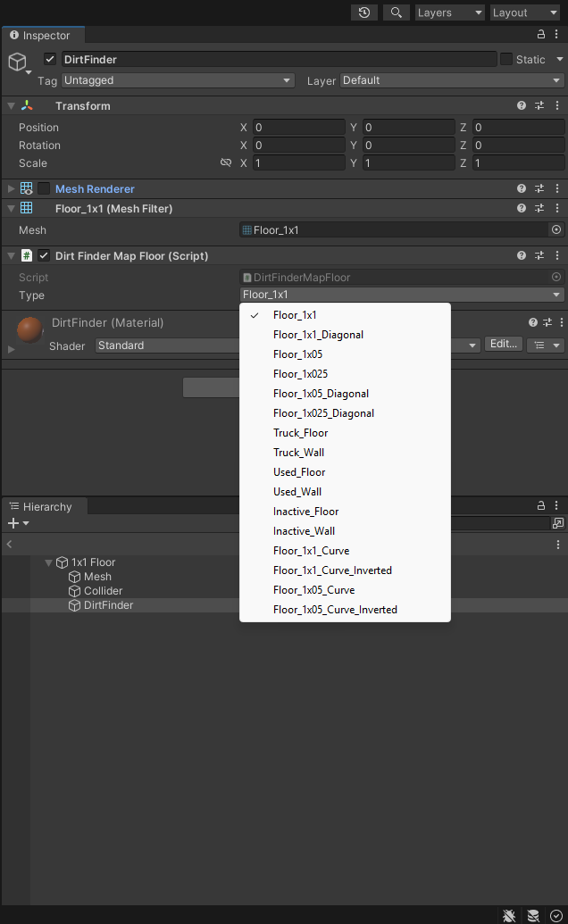Viewport: 568px width, 924px height.
Task: Click the search icon in the top toolbar
Action: tap(395, 12)
